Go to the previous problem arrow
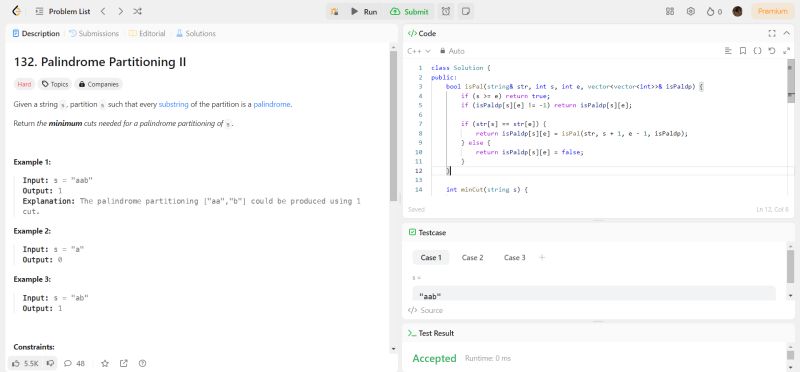Screen dimensions: 800x372 103,11
